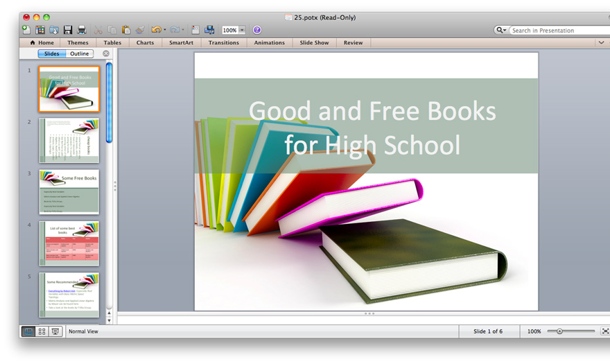This screenshot has height=364, width=610.
Task: Click the Format Painter brush icon
Action: tap(140, 30)
